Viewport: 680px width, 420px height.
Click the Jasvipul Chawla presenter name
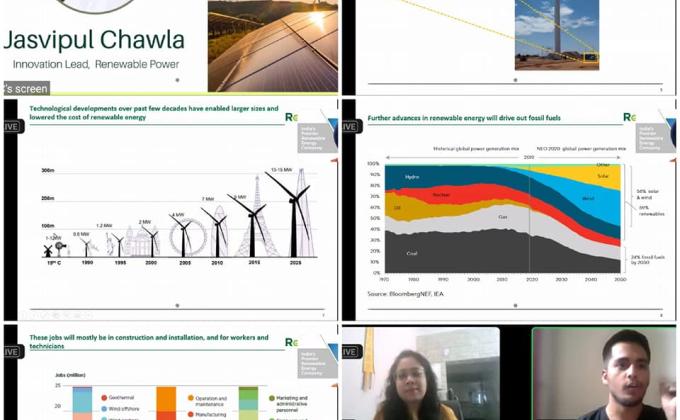pyautogui.click(x=95, y=41)
